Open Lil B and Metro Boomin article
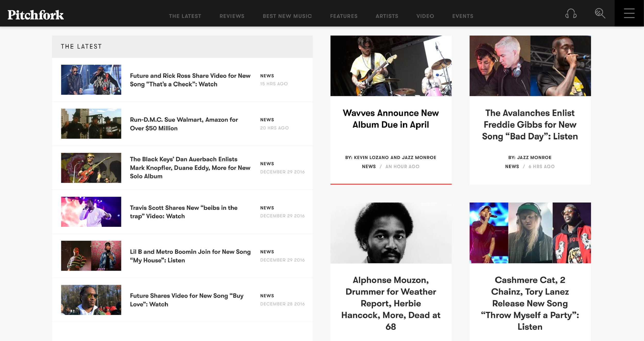The height and width of the screenshot is (341, 644). point(190,256)
